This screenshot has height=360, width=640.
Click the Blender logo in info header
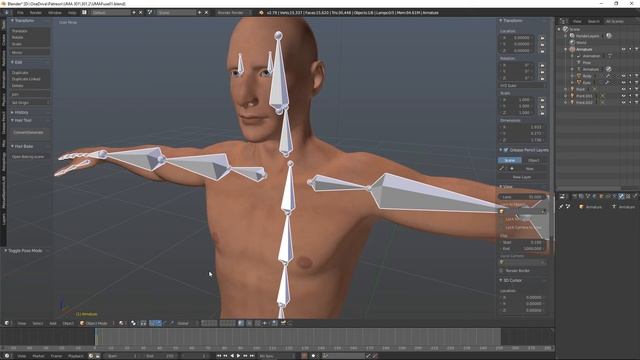(x=261, y=13)
